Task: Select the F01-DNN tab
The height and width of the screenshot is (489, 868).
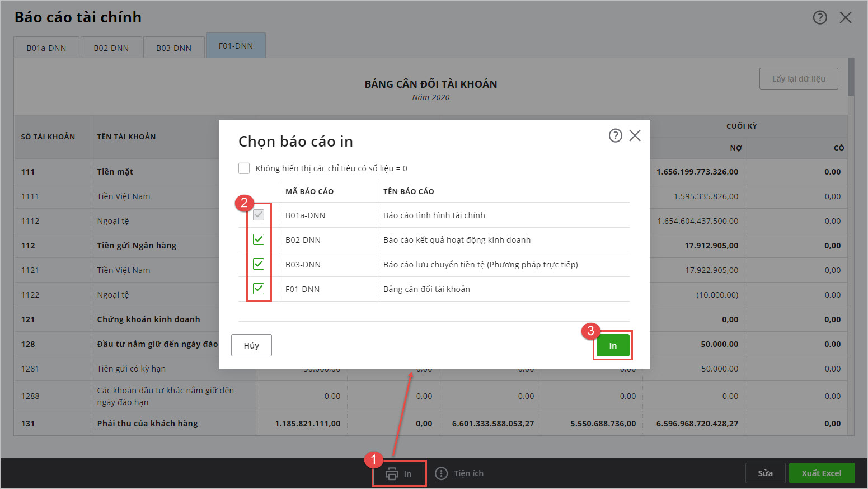Action: (x=236, y=46)
